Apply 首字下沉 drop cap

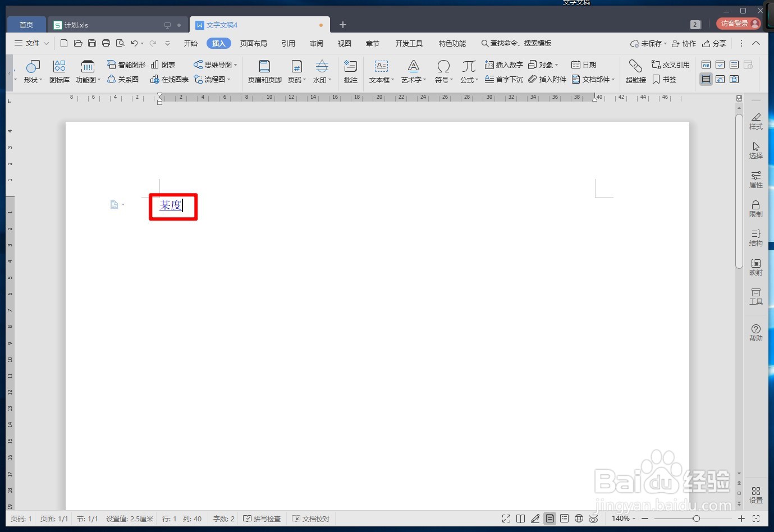point(504,80)
